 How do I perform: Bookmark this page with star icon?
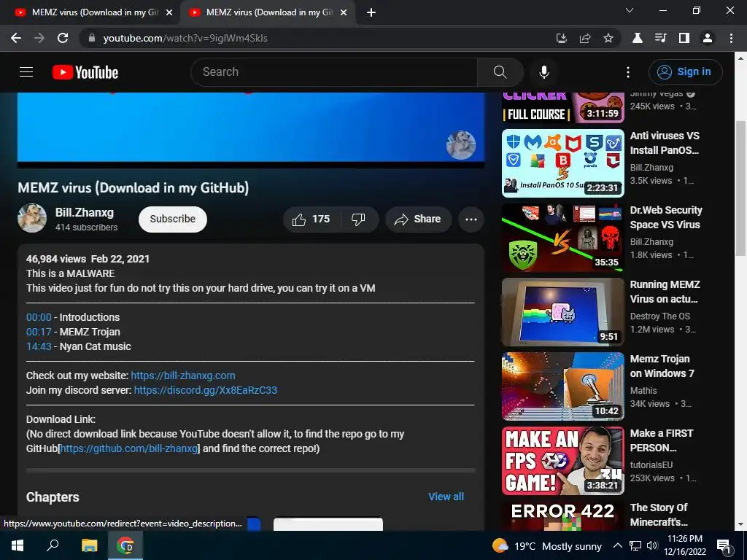coord(608,38)
